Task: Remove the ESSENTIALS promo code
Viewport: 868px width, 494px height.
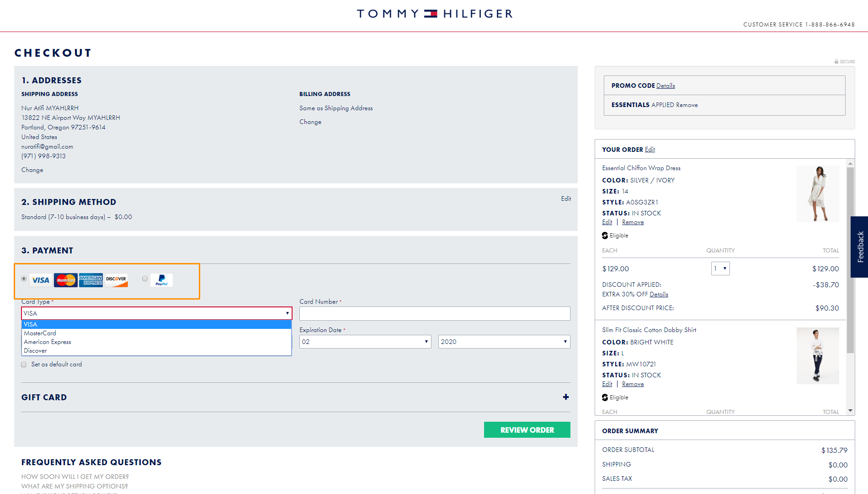Action: 687,105
